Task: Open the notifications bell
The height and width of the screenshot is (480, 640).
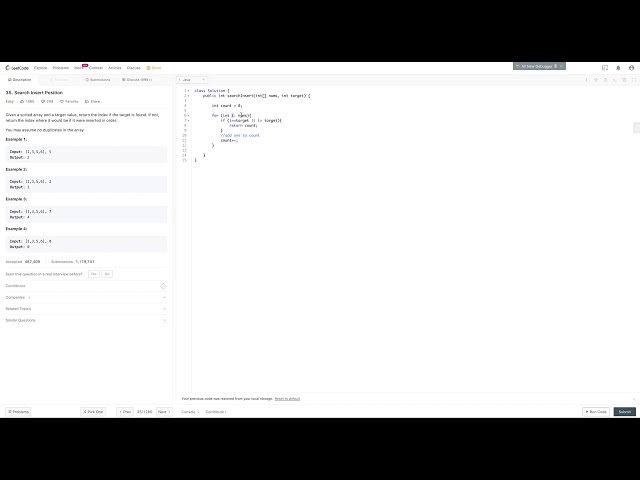Action: tap(618, 68)
